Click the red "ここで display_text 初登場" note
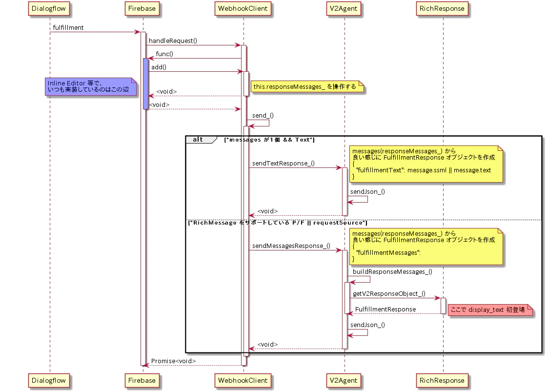This screenshot has width=547, height=392. click(490, 310)
